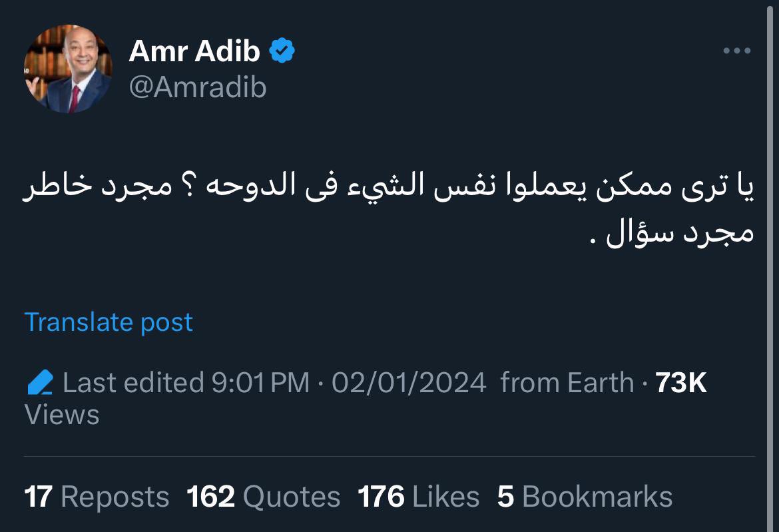Click the Amr Adib display name
The width and height of the screenshot is (779, 532).
pos(194,51)
